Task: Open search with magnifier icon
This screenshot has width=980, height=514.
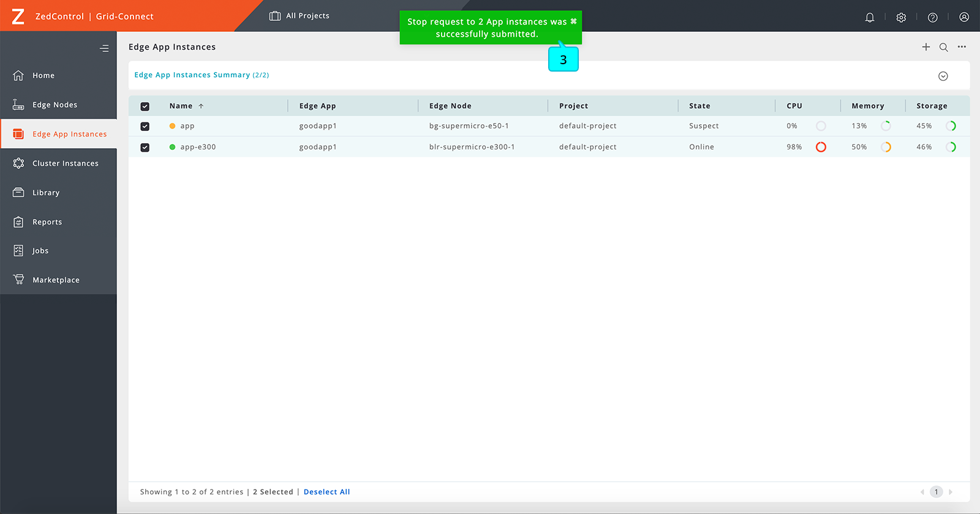Action: (944, 47)
